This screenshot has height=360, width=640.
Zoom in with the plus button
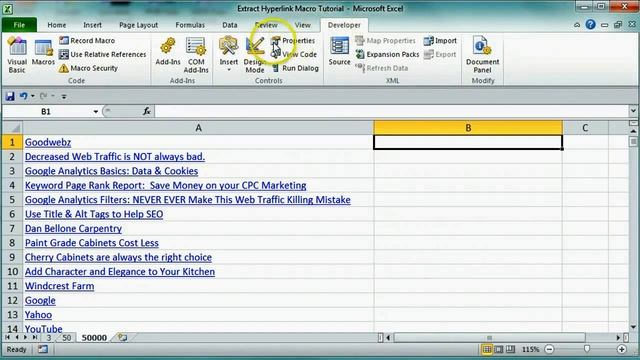pos(622,349)
